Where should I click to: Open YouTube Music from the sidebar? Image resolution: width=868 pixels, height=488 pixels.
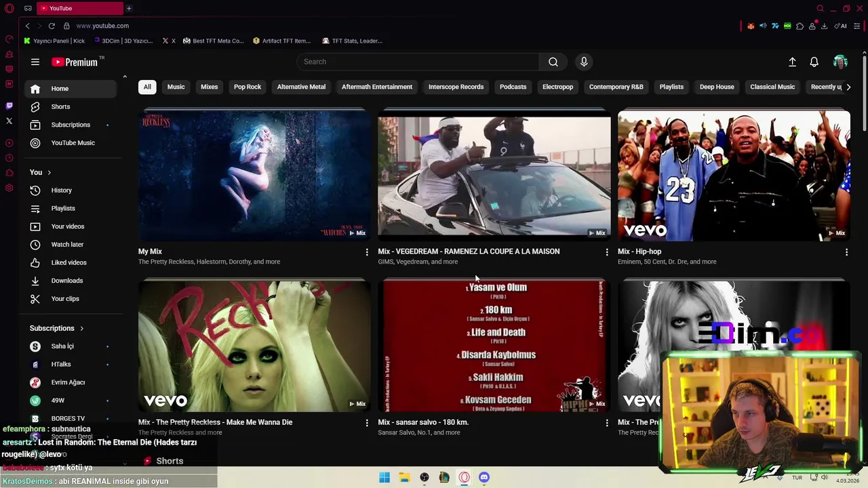coord(70,143)
